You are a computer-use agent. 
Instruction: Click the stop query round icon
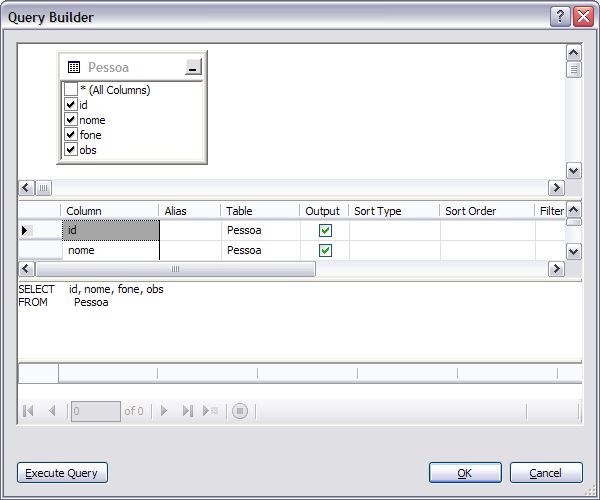pos(240,411)
